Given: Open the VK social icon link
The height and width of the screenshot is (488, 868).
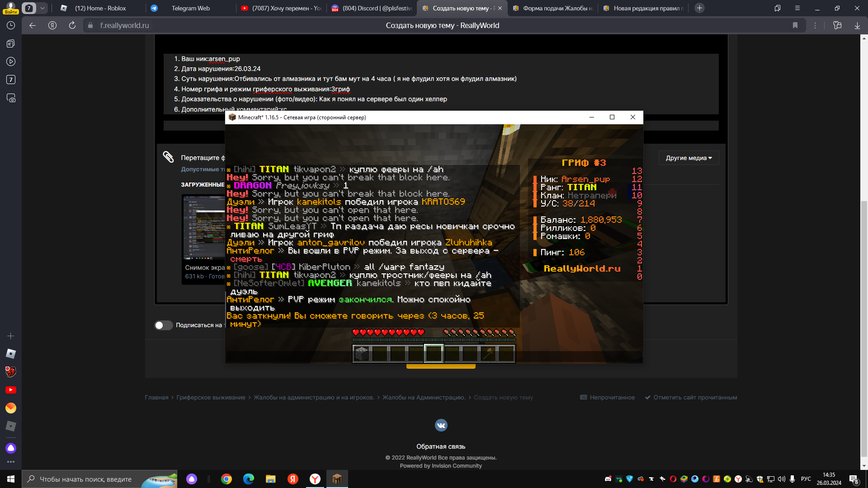Looking at the screenshot, I should (x=441, y=425).
